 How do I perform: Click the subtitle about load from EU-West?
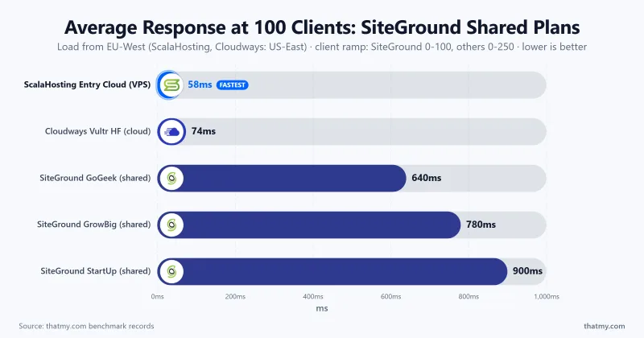(x=322, y=47)
